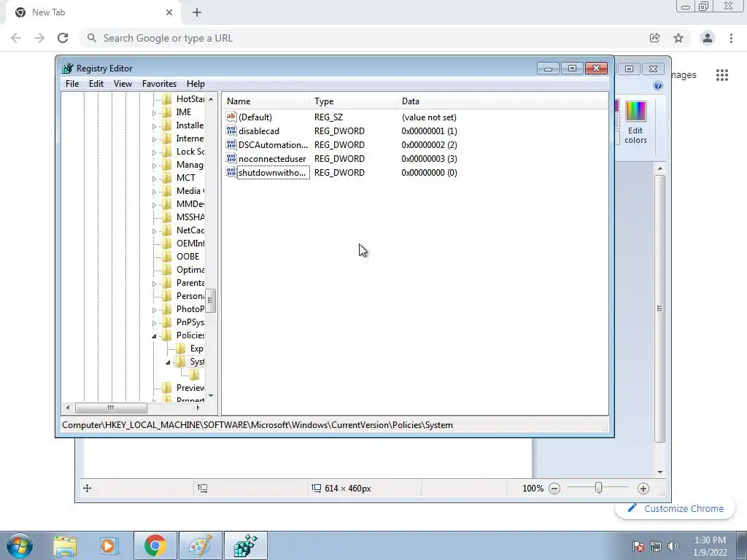
Task: Expand the IME tree node
Action: click(x=154, y=113)
